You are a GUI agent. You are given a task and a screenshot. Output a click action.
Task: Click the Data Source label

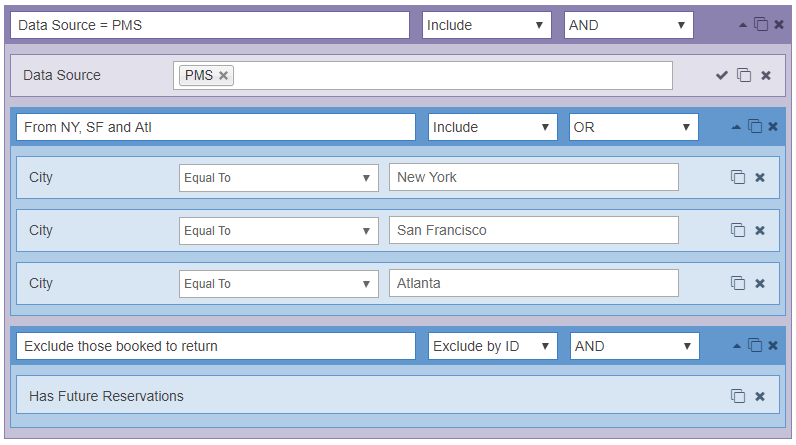62,75
